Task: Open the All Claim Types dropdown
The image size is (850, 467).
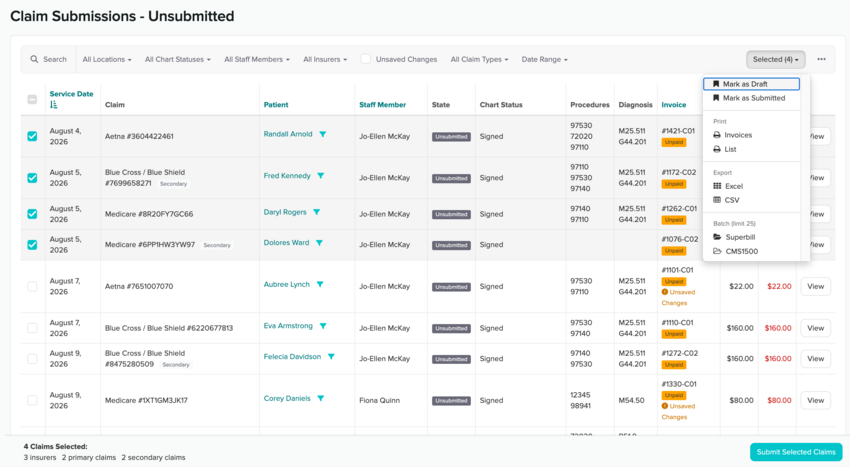Action: pyautogui.click(x=479, y=59)
